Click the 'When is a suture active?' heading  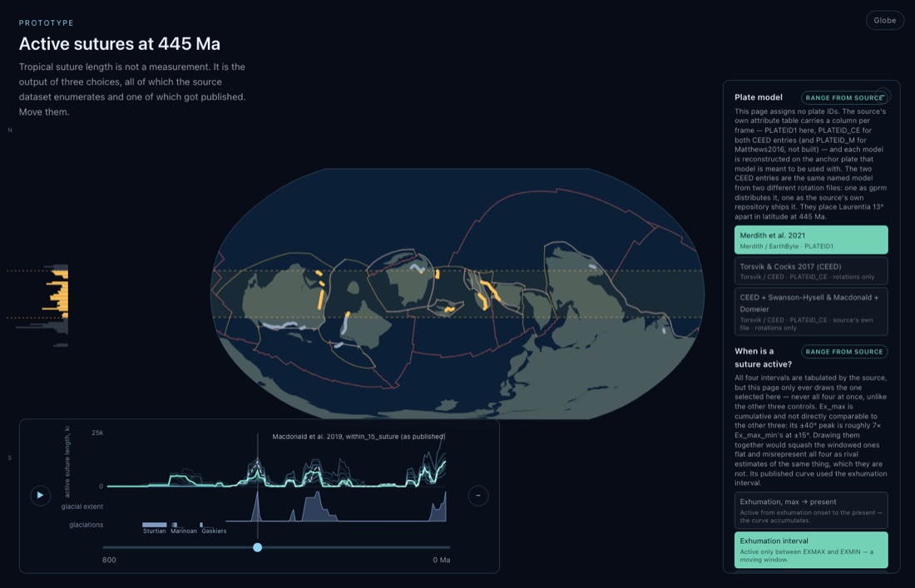point(764,358)
